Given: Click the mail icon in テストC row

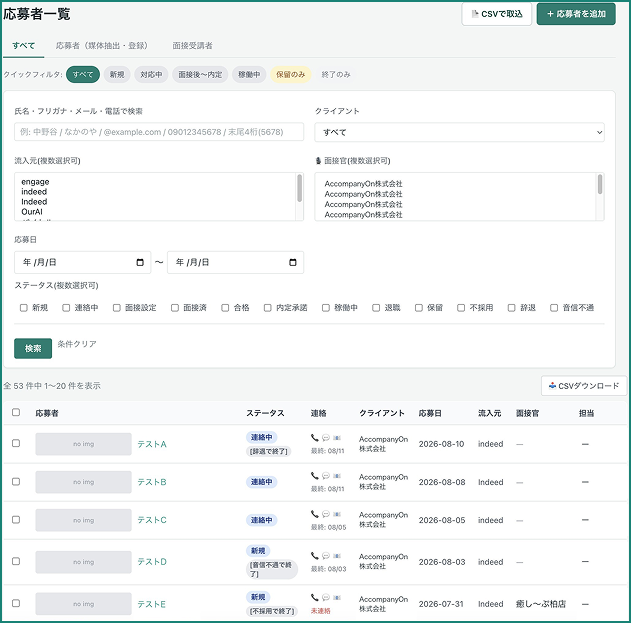Looking at the screenshot, I should click(x=337, y=514).
